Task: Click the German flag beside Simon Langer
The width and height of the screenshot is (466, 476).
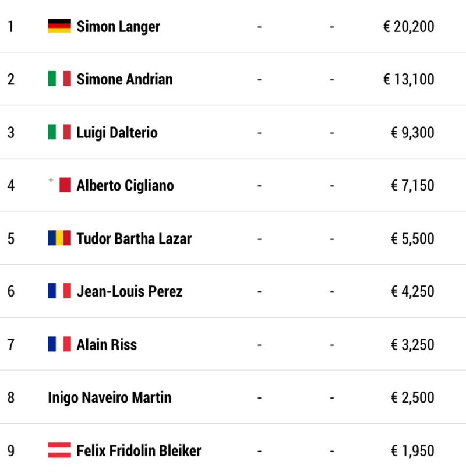Action: coord(59,26)
